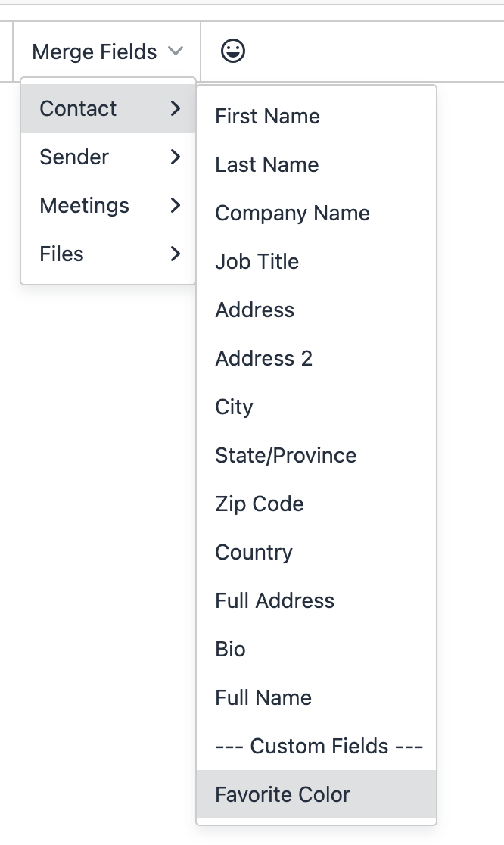Select the City merge field
504x845 pixels.
pos(316,407)
